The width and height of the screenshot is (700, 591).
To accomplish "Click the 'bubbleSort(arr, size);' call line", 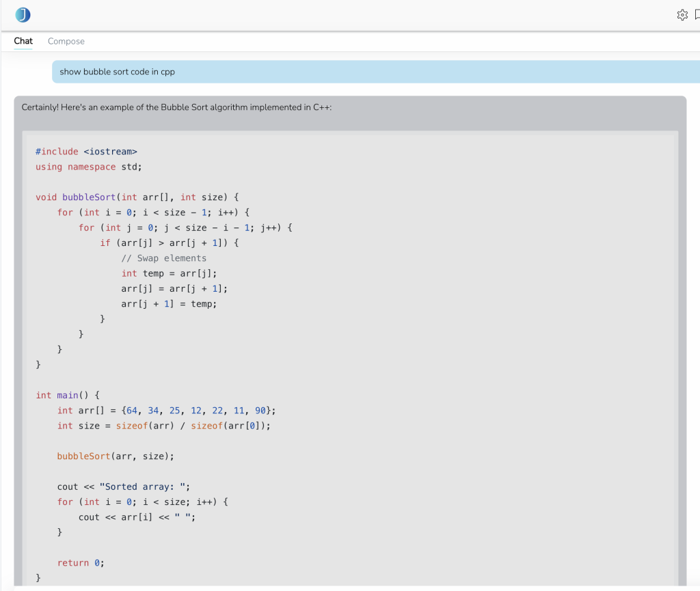I will click(116, 456).
